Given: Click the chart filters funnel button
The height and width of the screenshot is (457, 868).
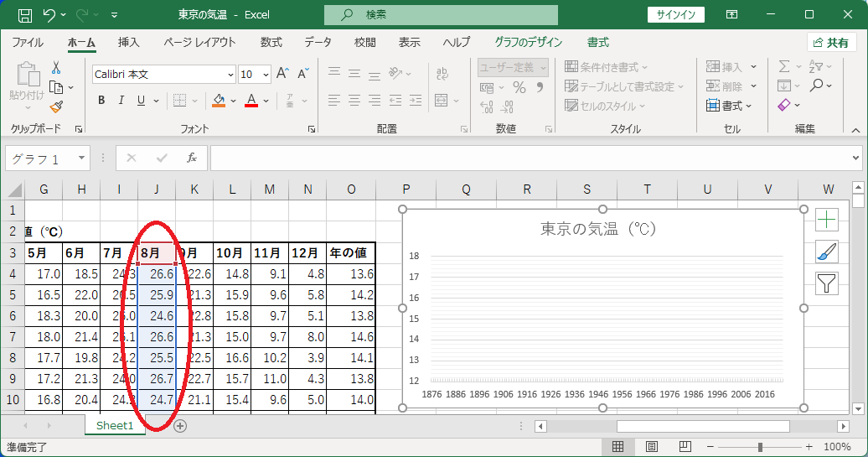Looking at the screenshot, I should coord(826,283).
